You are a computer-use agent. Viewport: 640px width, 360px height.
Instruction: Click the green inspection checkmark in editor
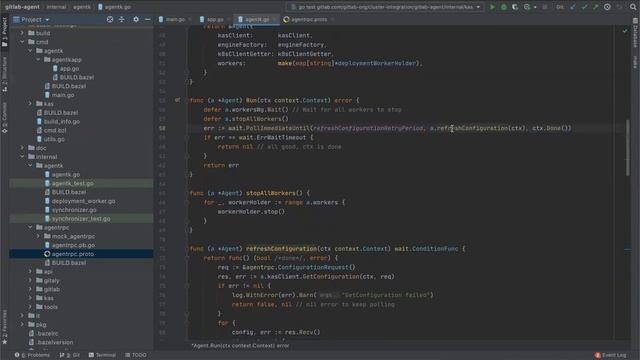coord(625,31)
